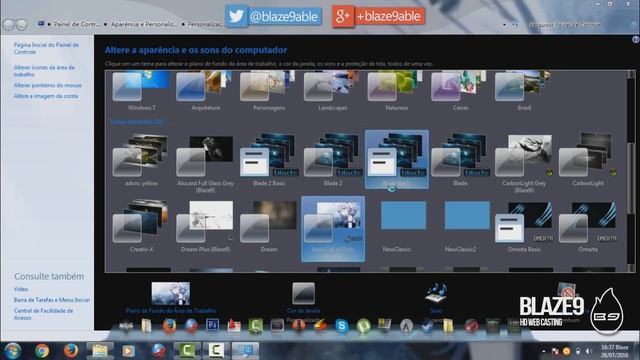640x360 pixels.
Task: Open Plano de Fundo da Área link
Action: 171,311
